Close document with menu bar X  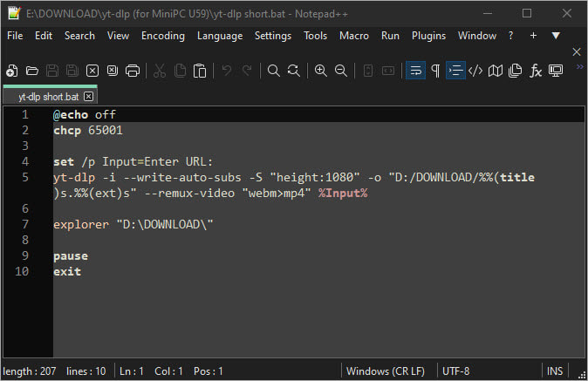pyautogui.click(x=577, y=51)
